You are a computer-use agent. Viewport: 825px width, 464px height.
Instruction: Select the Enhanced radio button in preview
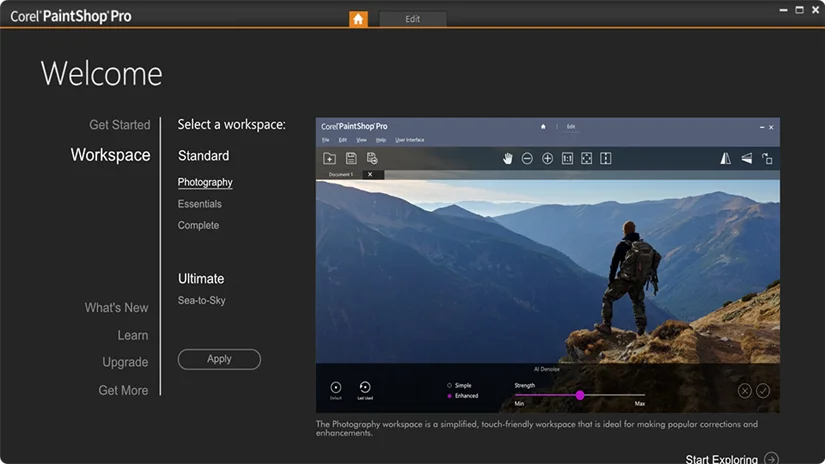[449, 396]
